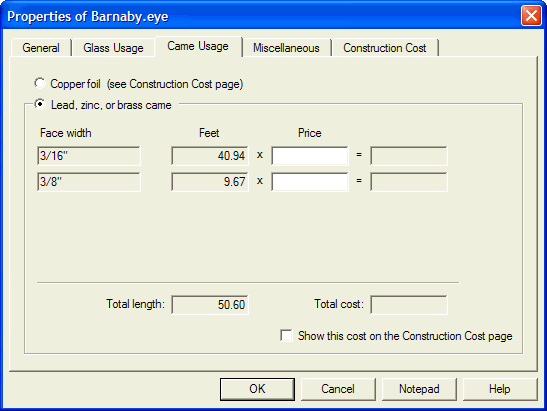Image resolution: width=547 pixels, height=411 pixels.
Task: Click the Total length label
Action: [135, 304]
